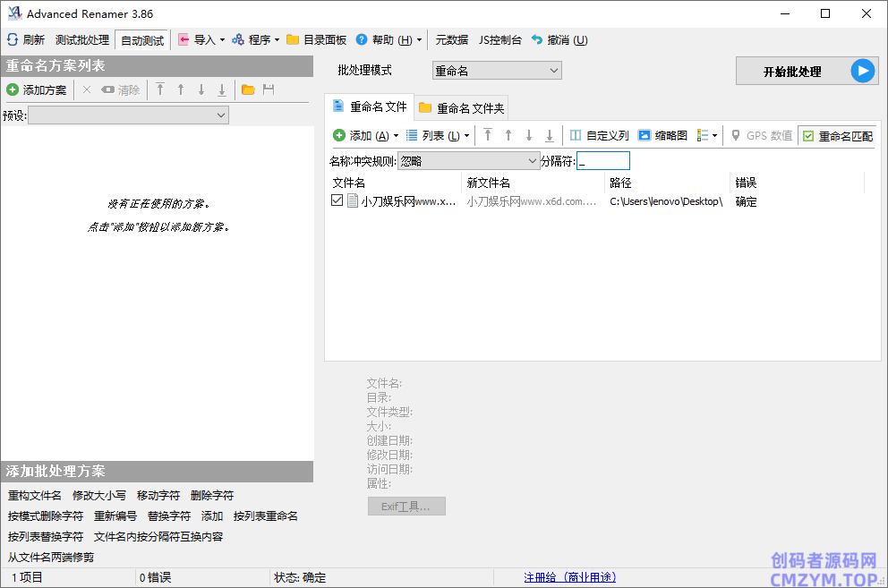
Task: Click the 分隔符 input field
Action: coord(603,161)
